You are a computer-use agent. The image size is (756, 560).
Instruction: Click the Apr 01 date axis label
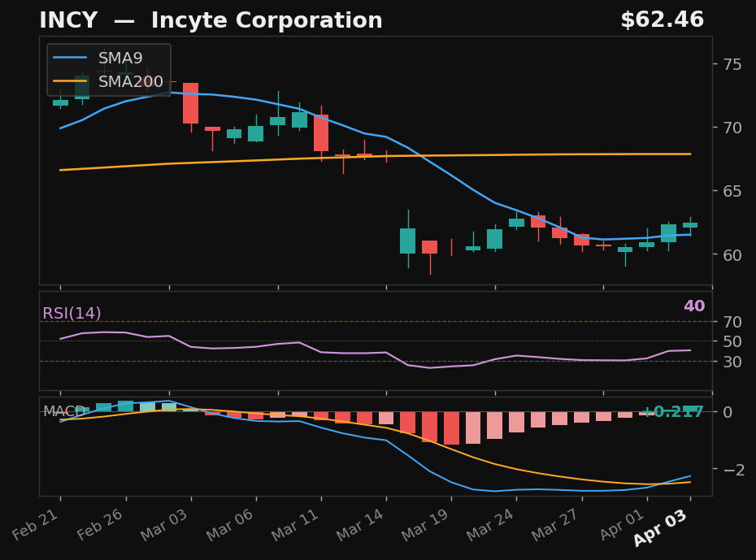(x=623, y=524)
